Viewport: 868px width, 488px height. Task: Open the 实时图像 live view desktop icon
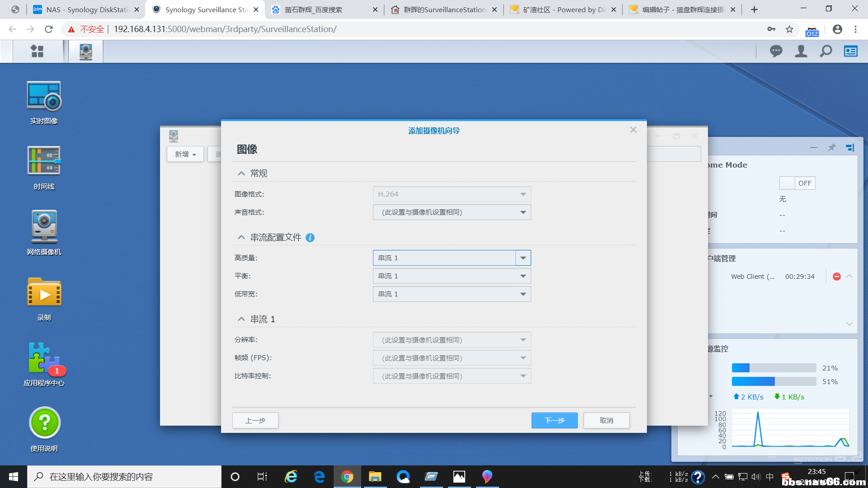pos(44,97)
